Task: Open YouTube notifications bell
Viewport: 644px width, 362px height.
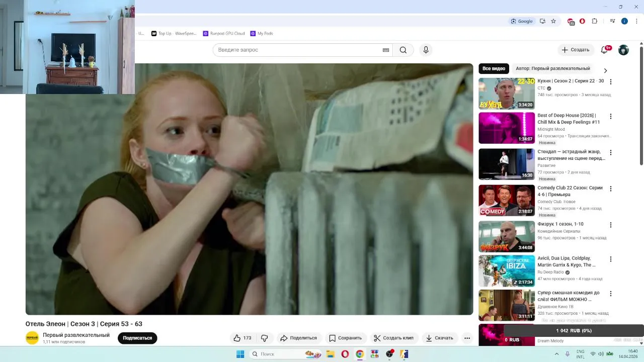Action: coord(604,50)
